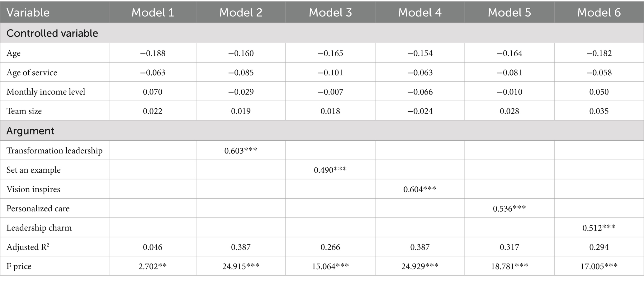This screenshot has width=644, height=281.
Task: Click the 0.046 Adjusted R² value
Action: 153,247
